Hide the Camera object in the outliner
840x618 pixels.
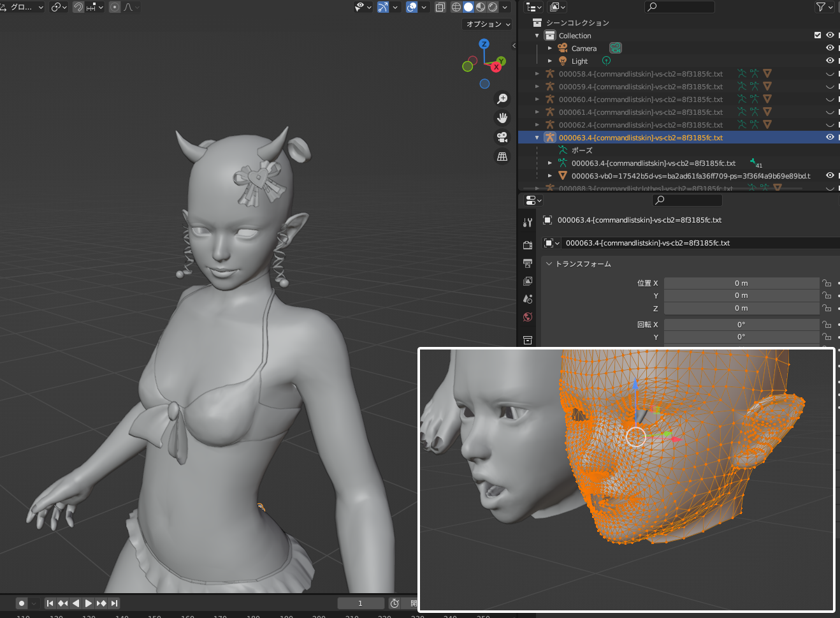pyautogui.click(x=830, y=48)
